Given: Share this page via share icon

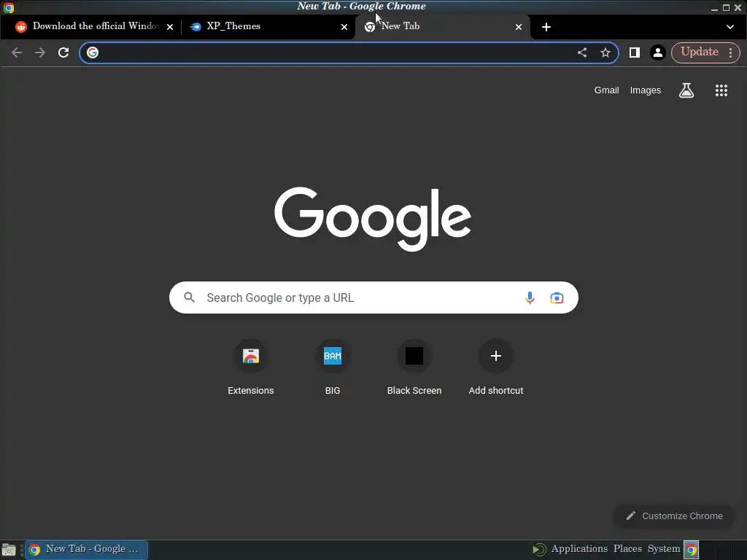Looking at the screenshot, I should tap(581, 52).
